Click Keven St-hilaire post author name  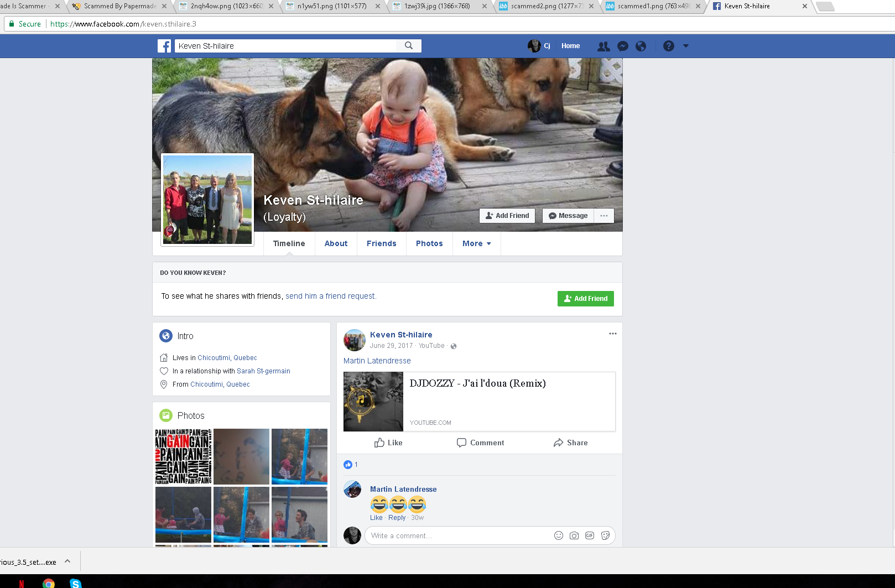[x=401, y=335]
